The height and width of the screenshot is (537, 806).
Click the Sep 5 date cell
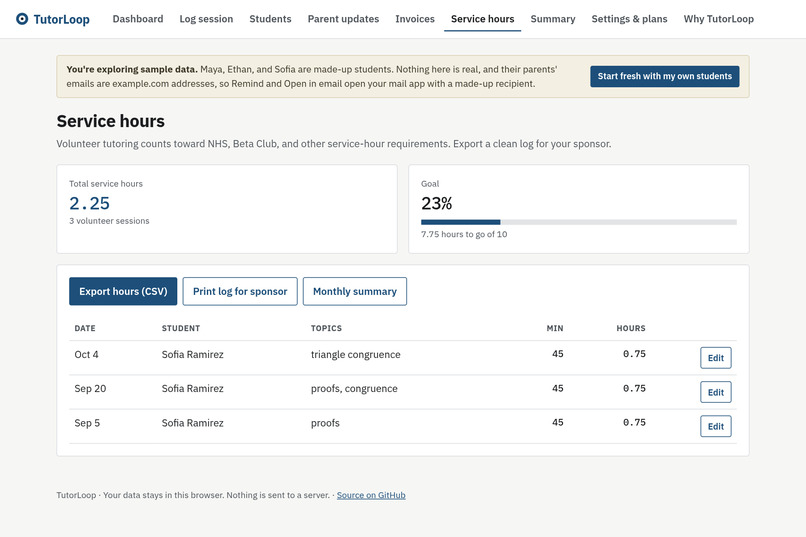point(87,423)
